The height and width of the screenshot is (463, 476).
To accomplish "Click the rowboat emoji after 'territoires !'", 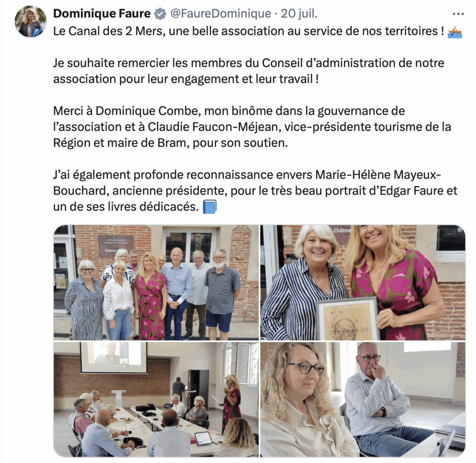I will click(x=455, y=32).
